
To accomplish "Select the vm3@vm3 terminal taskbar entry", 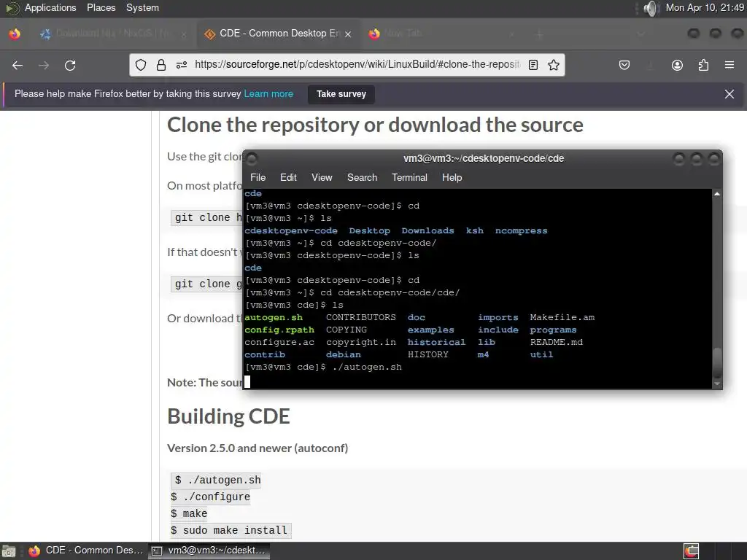I will click(209, 551).
